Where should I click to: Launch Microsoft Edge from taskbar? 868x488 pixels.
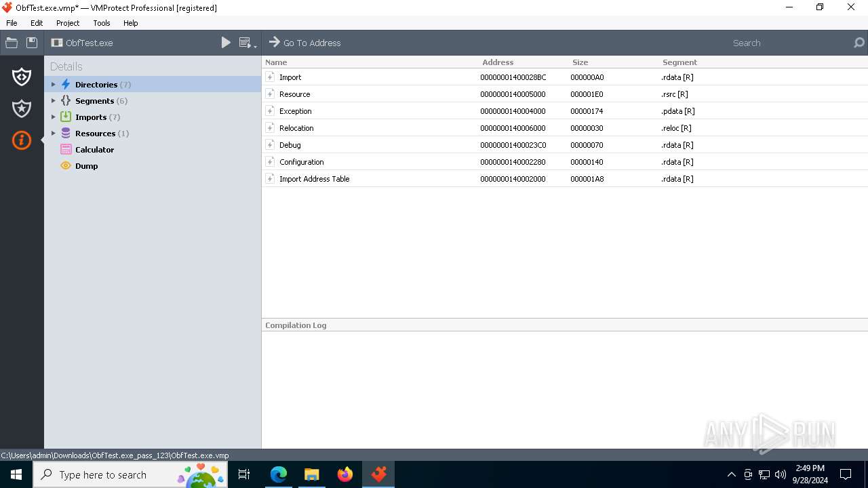pos(278,474)
